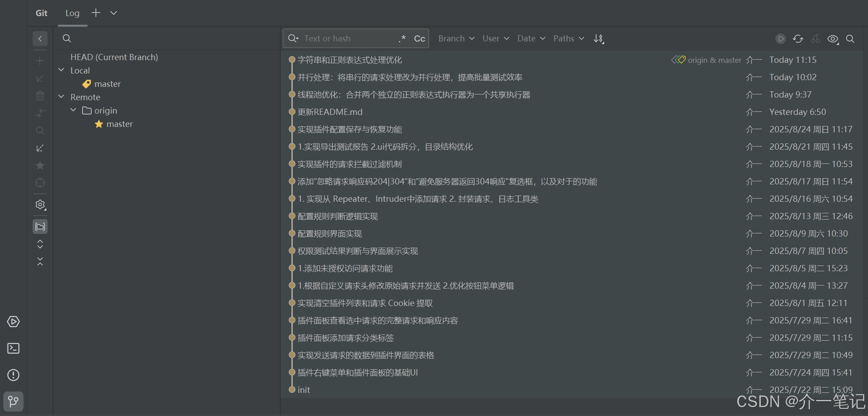Viewport: 868px width, 416px height.
Task: Mark branch as favorite with star icon
Action: pyautogui.click(x=40, y=165)
